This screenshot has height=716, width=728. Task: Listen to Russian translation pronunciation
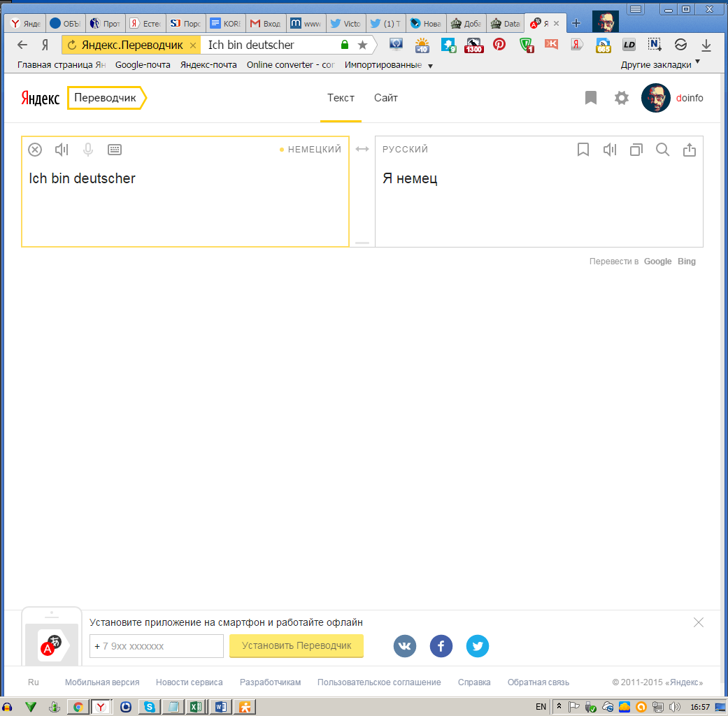point(610,150)
